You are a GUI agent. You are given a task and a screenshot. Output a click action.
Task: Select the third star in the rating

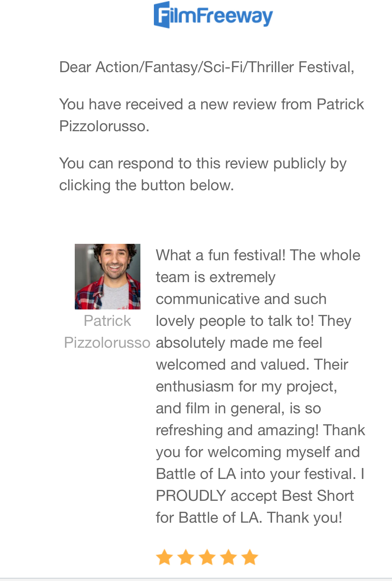(207, 557)
